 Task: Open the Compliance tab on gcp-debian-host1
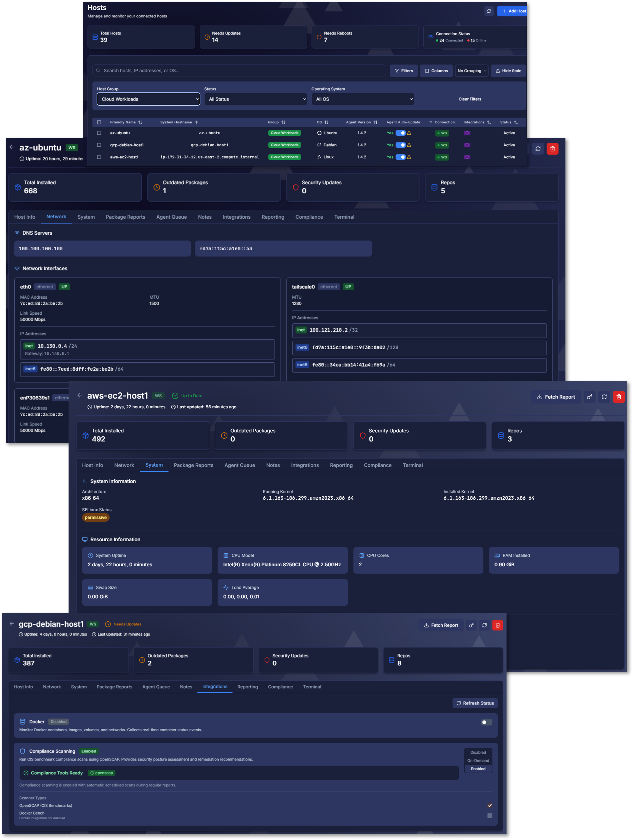pos(281,687)
